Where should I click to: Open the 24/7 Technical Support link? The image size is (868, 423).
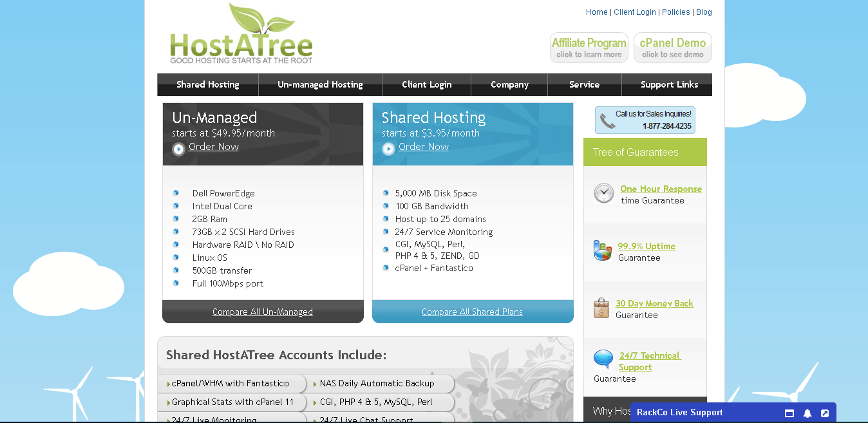[x=650, y=361]
